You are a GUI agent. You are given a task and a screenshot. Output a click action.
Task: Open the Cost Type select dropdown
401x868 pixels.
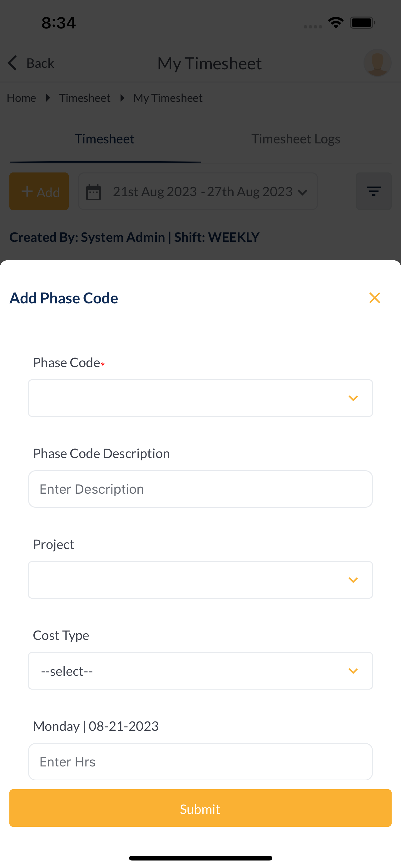[x=200, y=671]
